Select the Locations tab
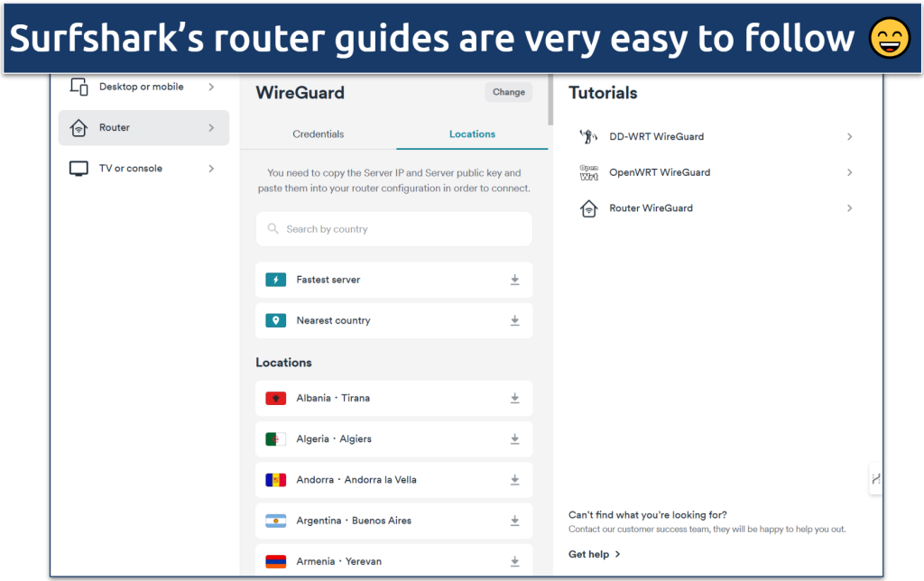924x581 pixels. coord(472,134)
